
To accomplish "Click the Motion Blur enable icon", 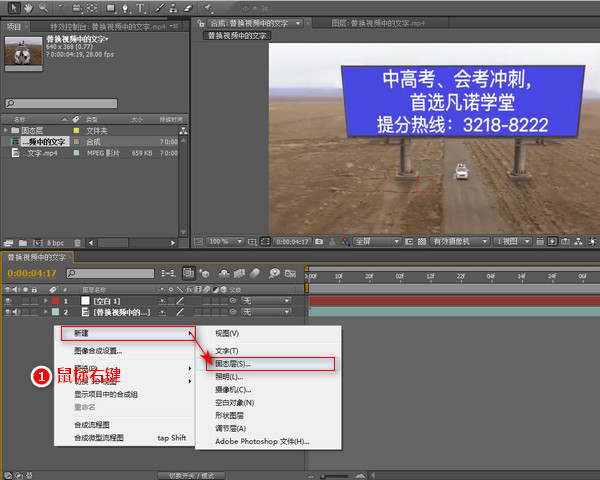I will click(254, 273).
